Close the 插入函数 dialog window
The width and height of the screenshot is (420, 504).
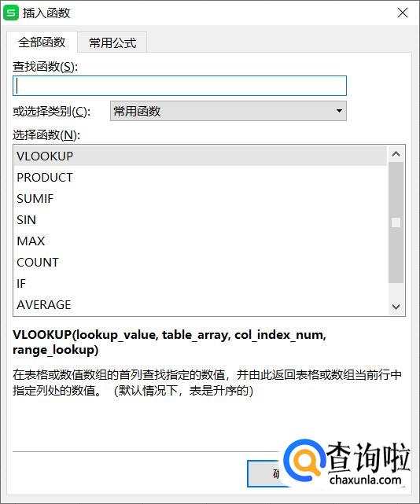(x=403, y=13)
